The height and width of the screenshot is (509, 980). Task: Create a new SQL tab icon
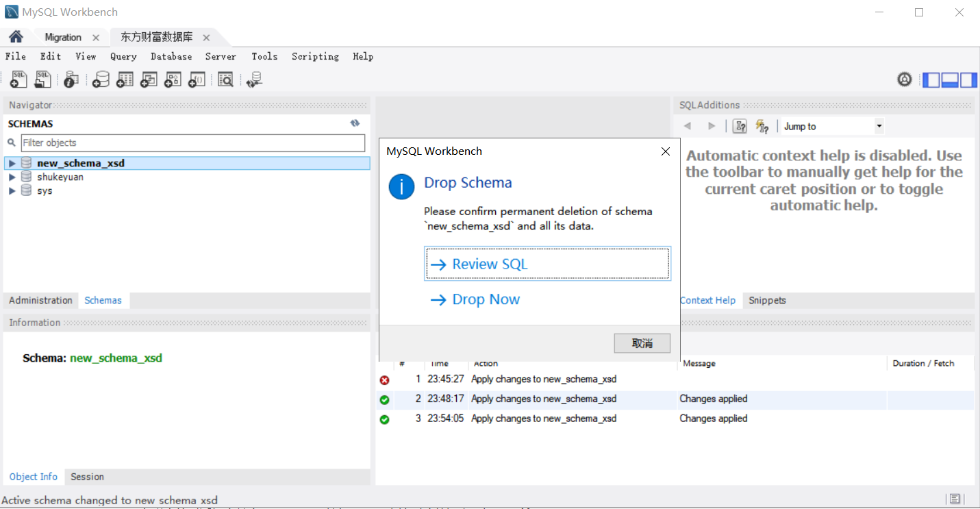click(x=18, y=79)
